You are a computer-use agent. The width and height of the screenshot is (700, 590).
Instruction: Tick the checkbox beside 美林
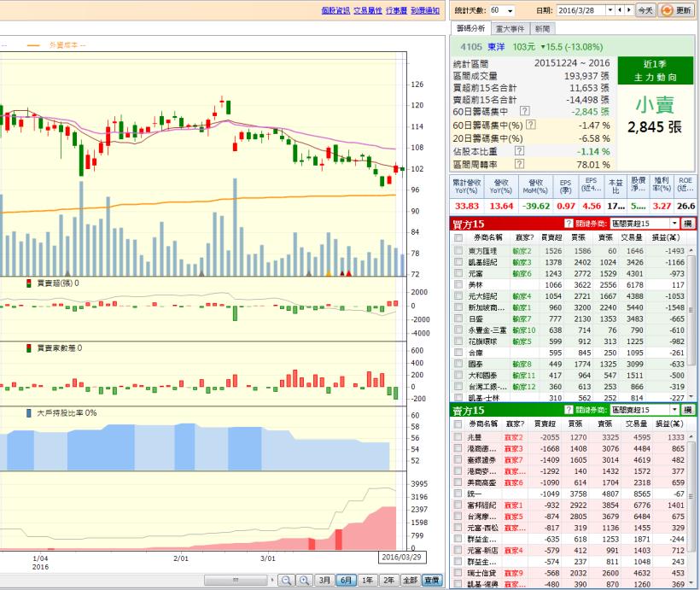[x=458, y=284]
